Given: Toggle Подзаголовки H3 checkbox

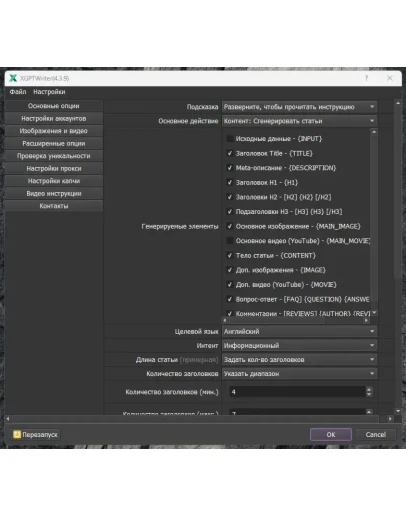Looking at the screenshot, I should 230,211.
